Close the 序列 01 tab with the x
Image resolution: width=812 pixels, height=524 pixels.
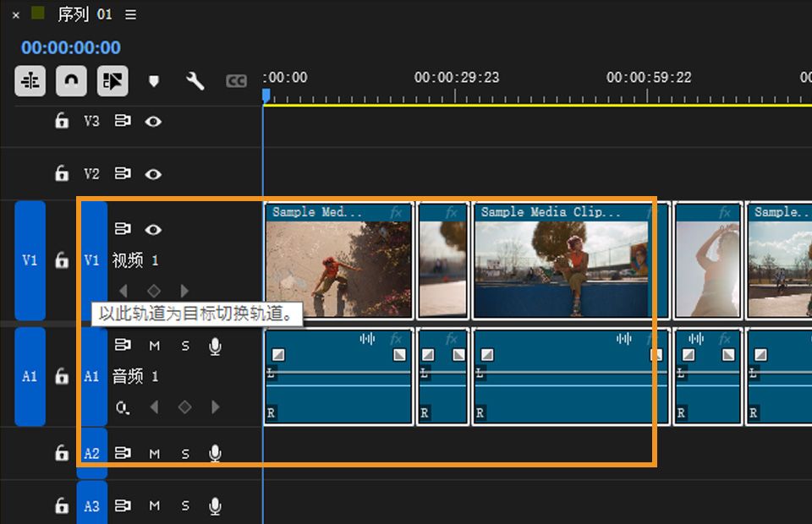15,14
